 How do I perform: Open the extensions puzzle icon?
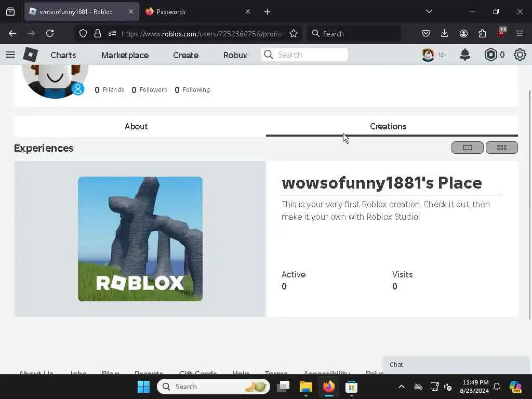pyautogui.click(x=482, y=33)
